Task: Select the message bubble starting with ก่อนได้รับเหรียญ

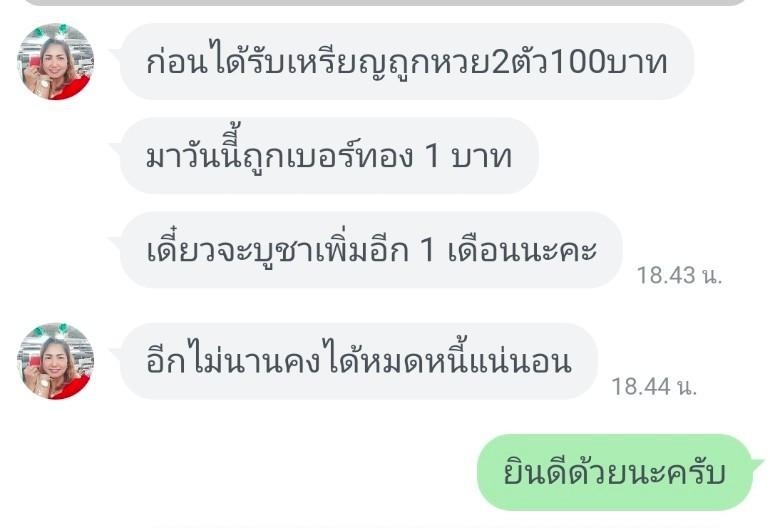Action: (407, 61)
